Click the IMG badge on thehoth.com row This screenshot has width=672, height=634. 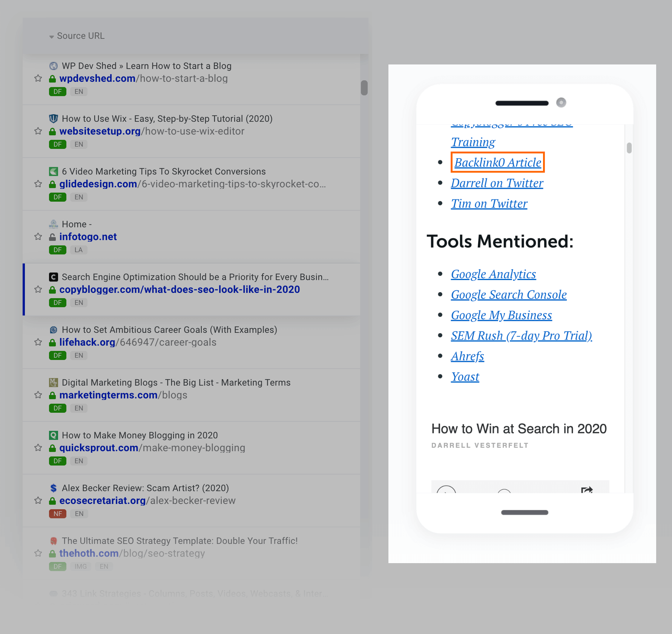click(80, 567)
